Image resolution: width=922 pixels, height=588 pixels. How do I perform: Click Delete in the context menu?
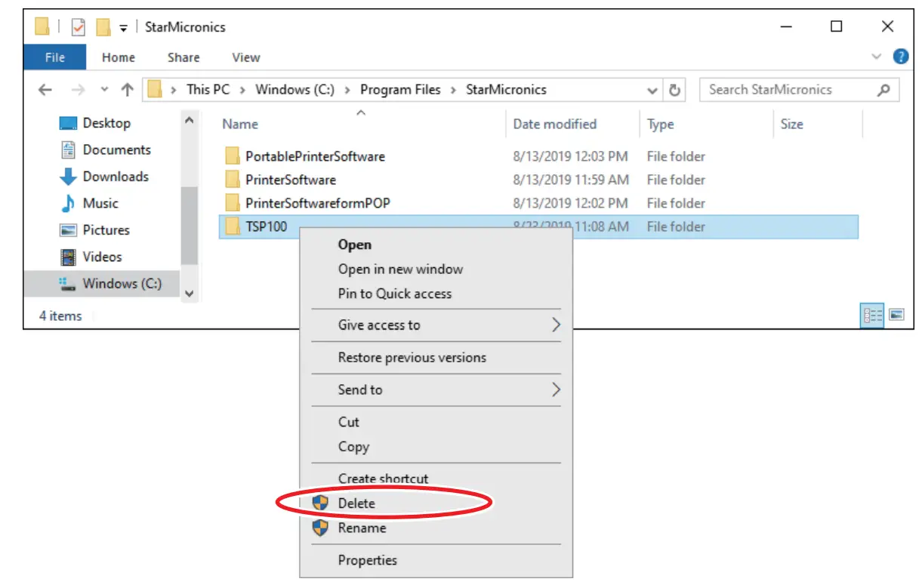click(x=357, y=503)
